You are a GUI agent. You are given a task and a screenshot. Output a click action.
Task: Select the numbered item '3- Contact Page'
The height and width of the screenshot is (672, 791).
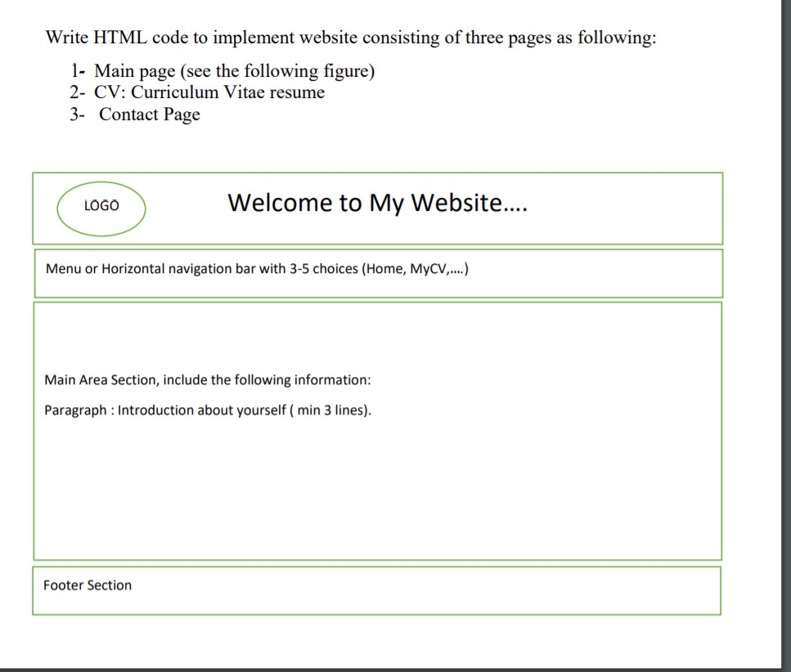[149, 114]
